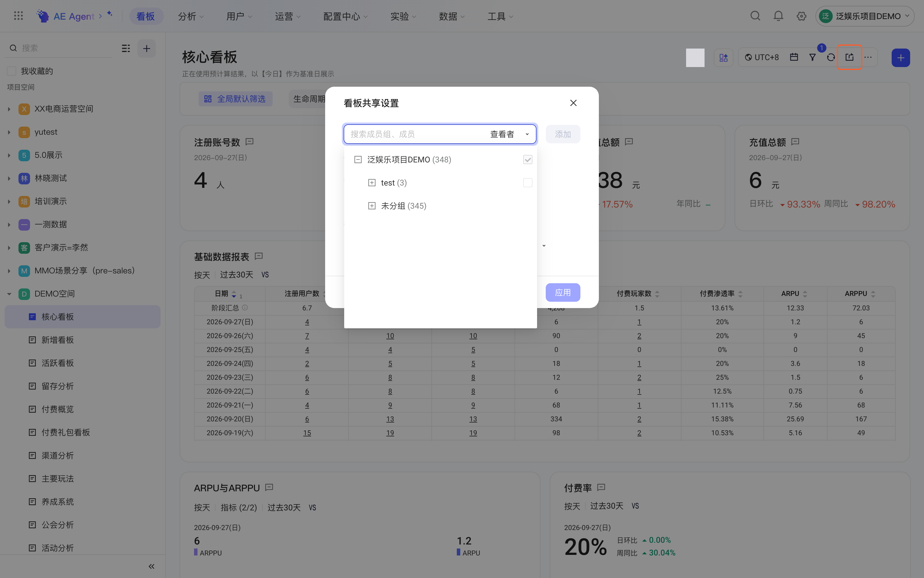Expand the XX电商运营空间 space
This screenshot has width=924, height=578.
pyautogui.click(x=9, y=109)
